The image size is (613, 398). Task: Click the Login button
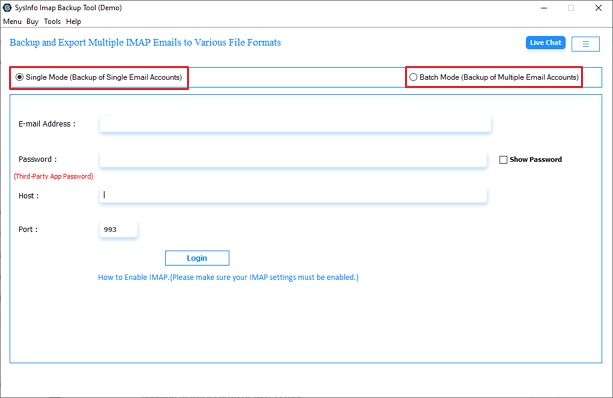[197, 258]
